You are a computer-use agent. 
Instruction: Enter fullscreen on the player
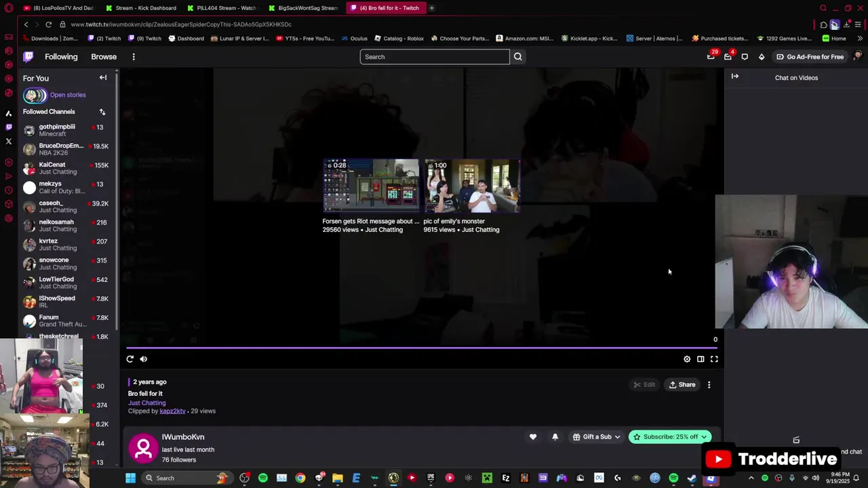click(x=714, y=359)
